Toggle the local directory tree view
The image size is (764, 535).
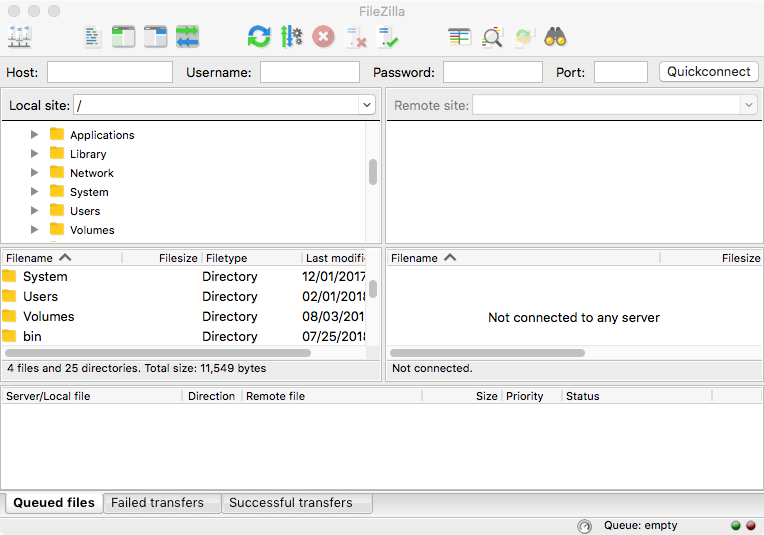[123, 37]
